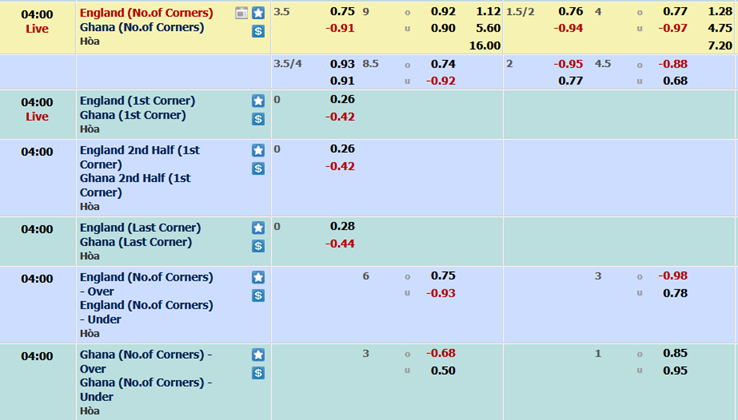Choose Ghana corners over 3 odds -0.68
738x420 pixels.
[441, 353]
